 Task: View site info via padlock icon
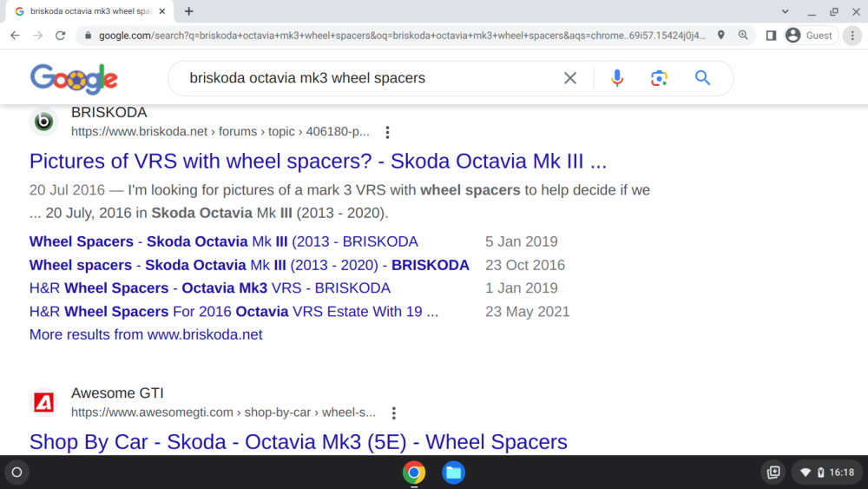click(88, 36)
